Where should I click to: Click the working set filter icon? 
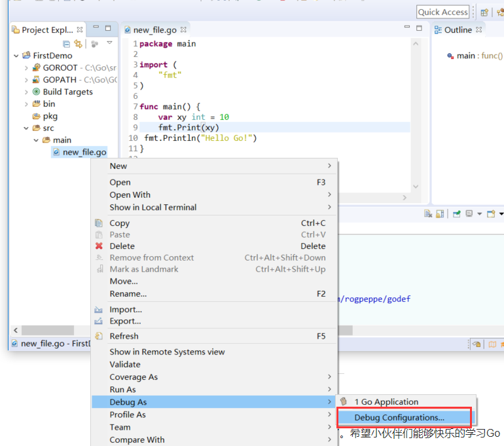tap(94, 44)
